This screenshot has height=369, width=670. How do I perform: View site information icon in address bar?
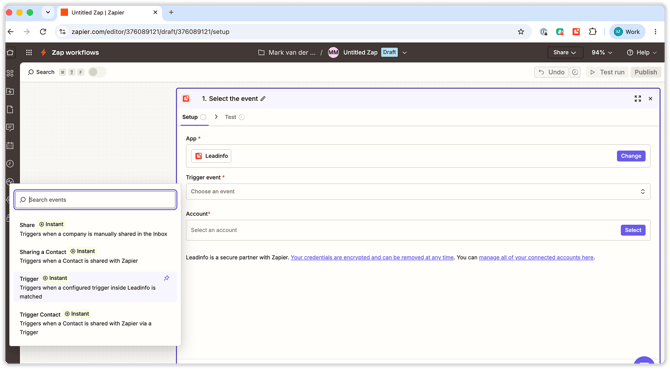62,32
